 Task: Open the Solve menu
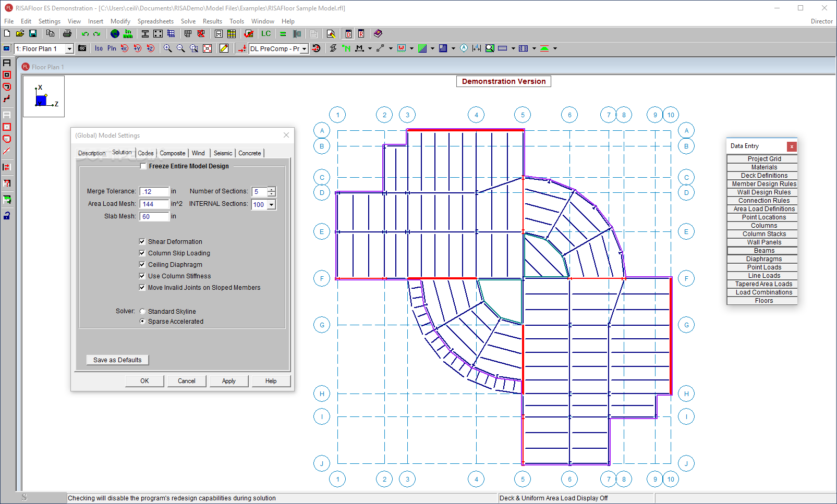pos(188,21)
